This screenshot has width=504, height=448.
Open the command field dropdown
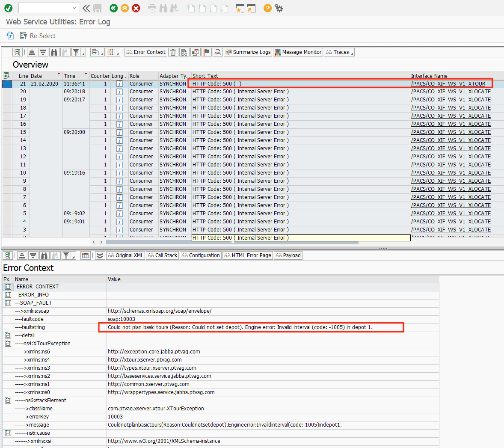74,8
